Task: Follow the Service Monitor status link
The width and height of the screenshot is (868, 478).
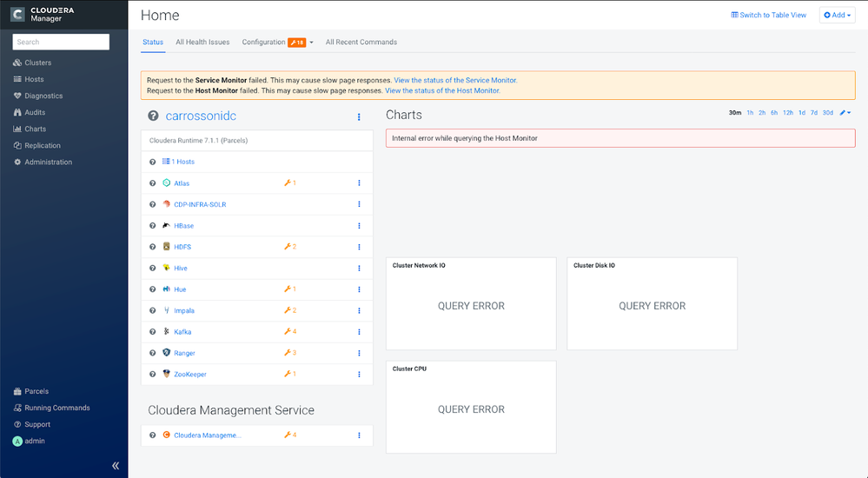Action: tap(455, 80)
